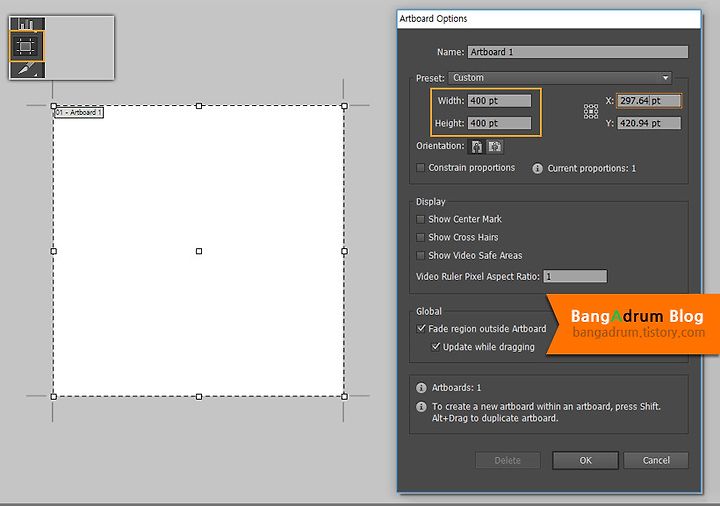
Task: Click the Height field showing 400 pt
Action: [x=499, y=123]
